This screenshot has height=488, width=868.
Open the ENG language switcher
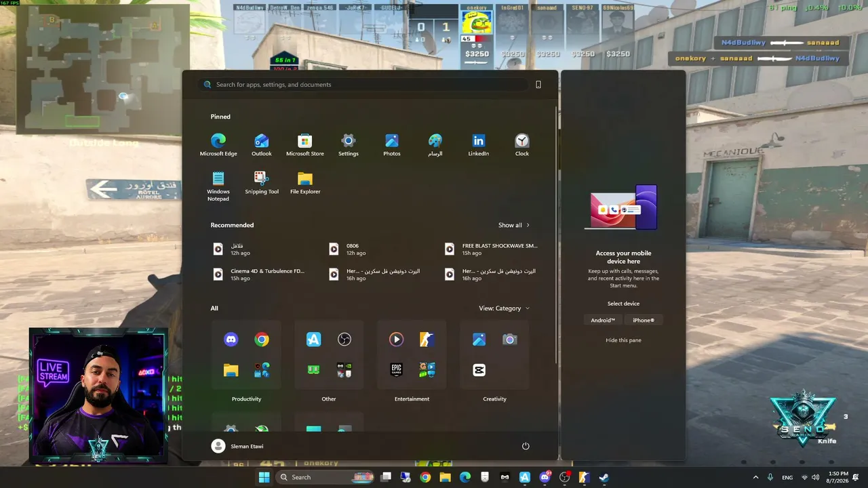tap(787, 477)
